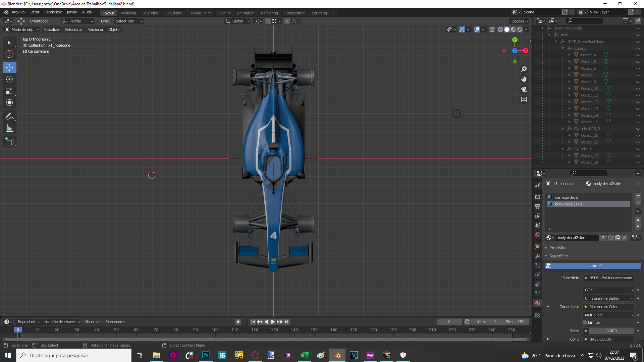The height and width of the screenshot is (362, 644).
Task: Enable the Limitar checkbox
Action: pos(585,322)
